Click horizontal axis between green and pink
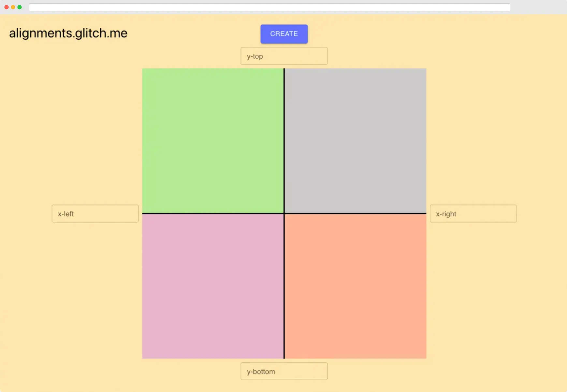567x392 pixels. (x=213, y=214)
